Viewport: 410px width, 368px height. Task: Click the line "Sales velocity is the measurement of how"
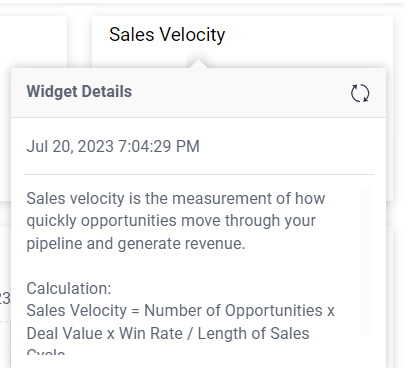(176, 198)
